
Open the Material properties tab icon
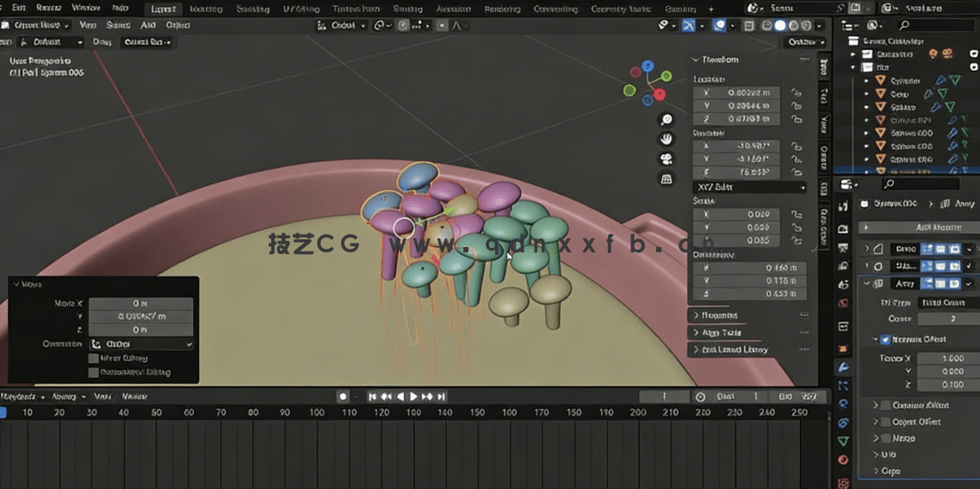point(843,461)
